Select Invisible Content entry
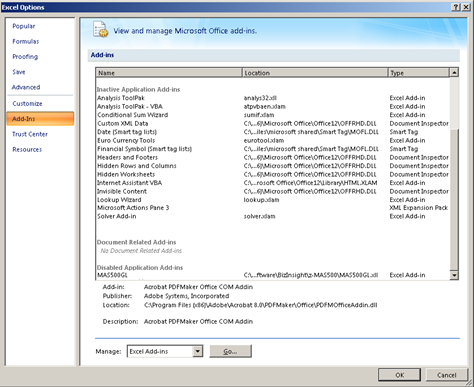 pos(272,192)
